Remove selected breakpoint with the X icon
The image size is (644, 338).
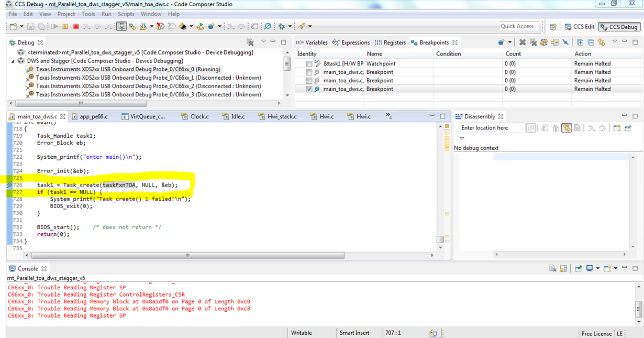tap(523, 42)
